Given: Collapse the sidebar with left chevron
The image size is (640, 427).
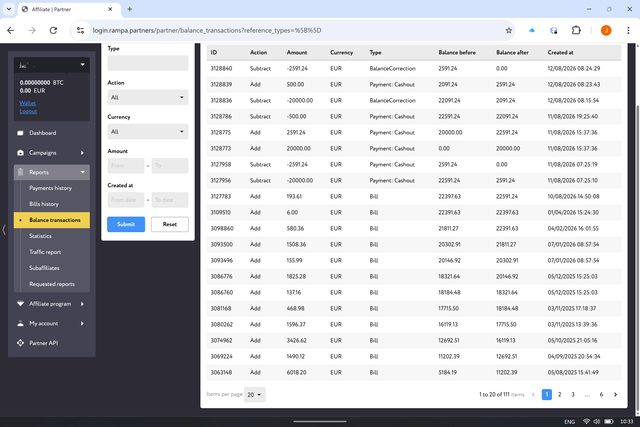Looking at the screenshot, I should (x=4, y=230).
